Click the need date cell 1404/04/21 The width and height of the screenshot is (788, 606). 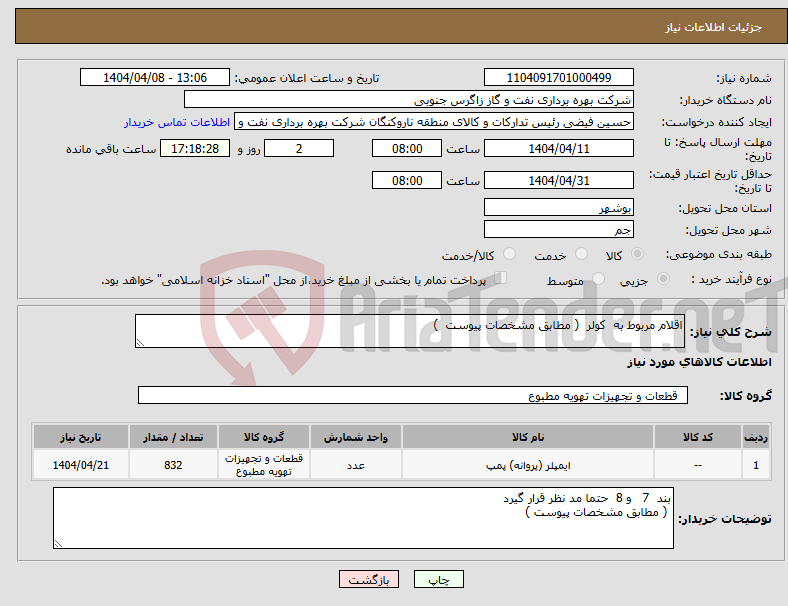tap(81, 465)
